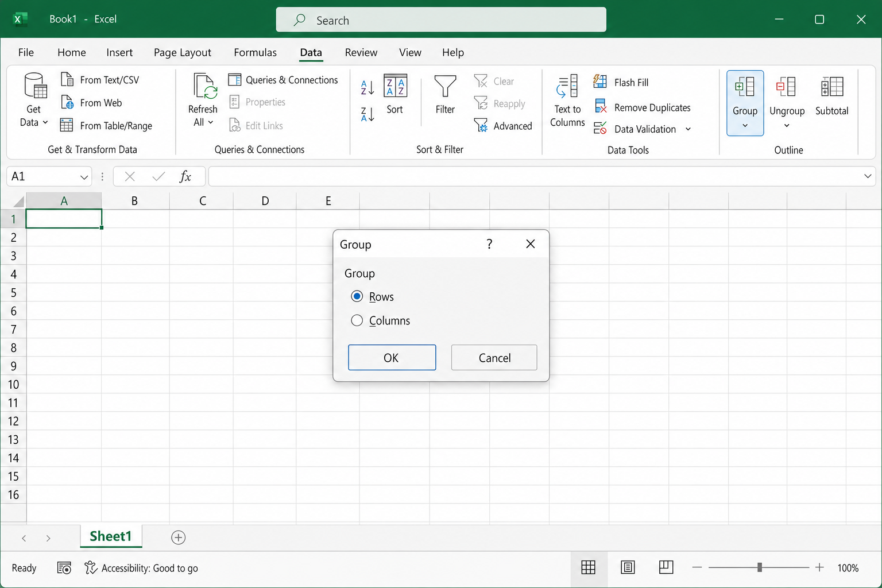Select the Sheet1 tab

[x=111, y=536]
